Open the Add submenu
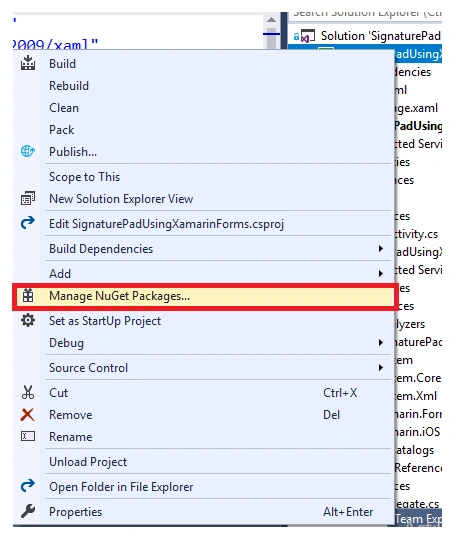Screen dimensions: 463x539 [203, 274]
